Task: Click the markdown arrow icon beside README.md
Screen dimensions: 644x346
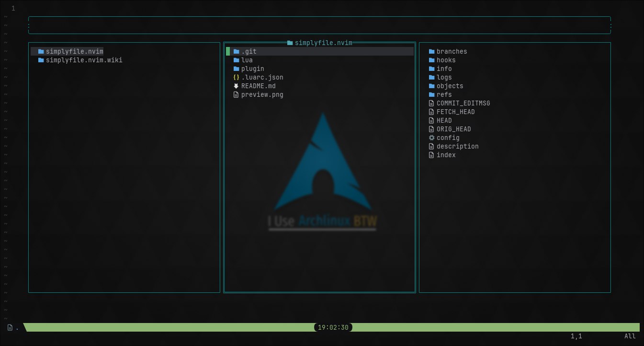Action: point(236,86)
